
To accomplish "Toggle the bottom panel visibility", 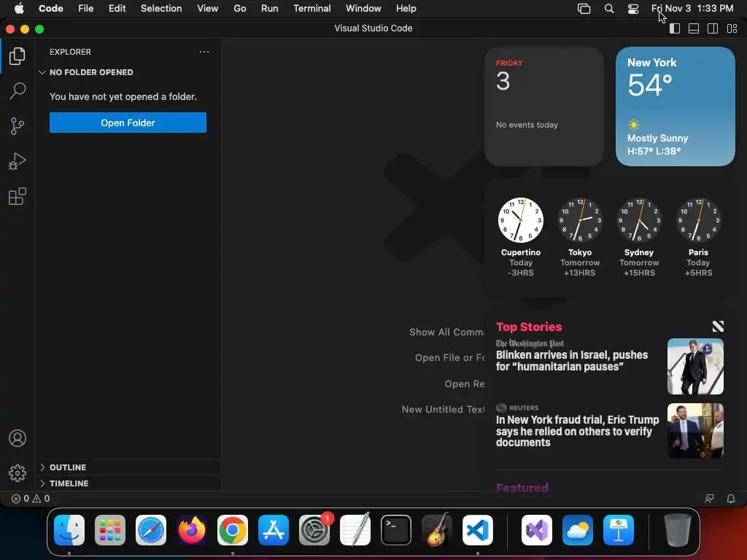I will (x=694, y=28).
